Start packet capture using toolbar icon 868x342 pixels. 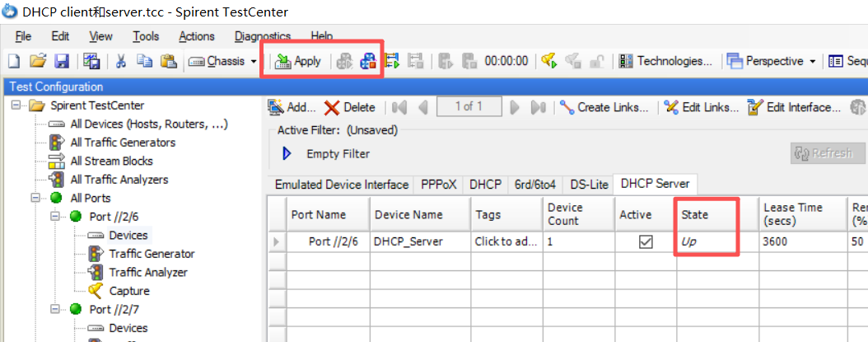coord(548,61)
